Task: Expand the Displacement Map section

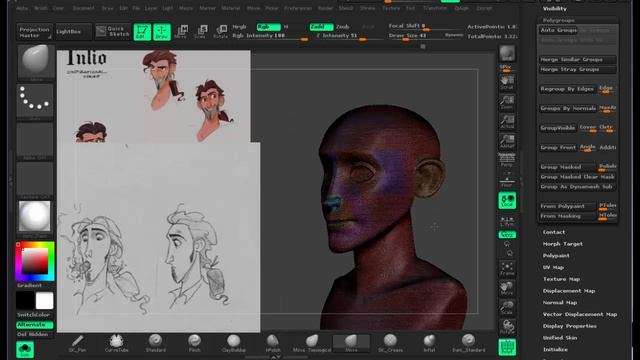Action: (569, 291)
